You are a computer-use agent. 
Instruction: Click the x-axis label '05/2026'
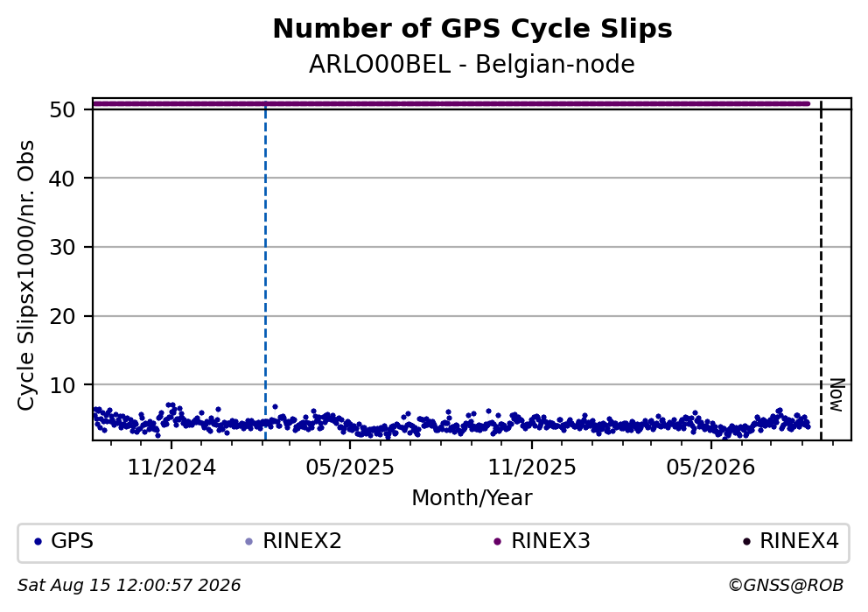click(x=710, y=468)
